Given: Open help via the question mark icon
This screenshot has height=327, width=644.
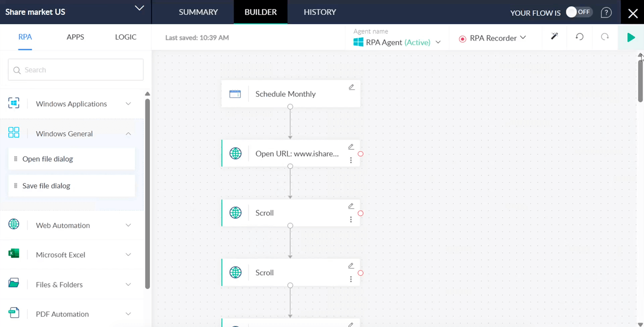Looking at the screenshot, I should tap(606, 12).
